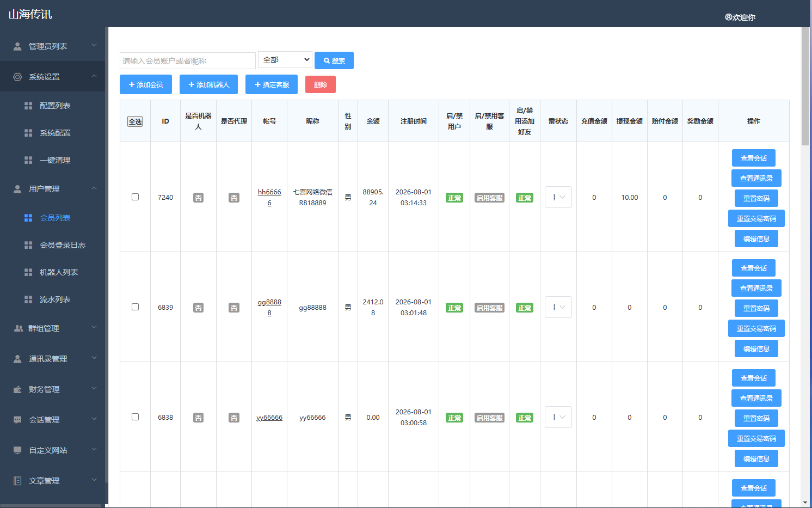Click the 配置列表 grid icon
The width and height of the screenshot is (812, 508).
(28, 106)
